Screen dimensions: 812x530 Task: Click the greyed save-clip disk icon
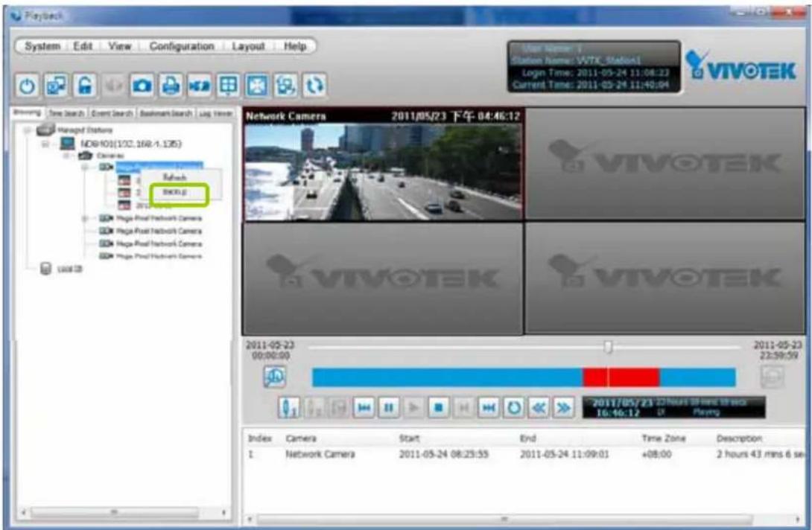coord(339,408)
